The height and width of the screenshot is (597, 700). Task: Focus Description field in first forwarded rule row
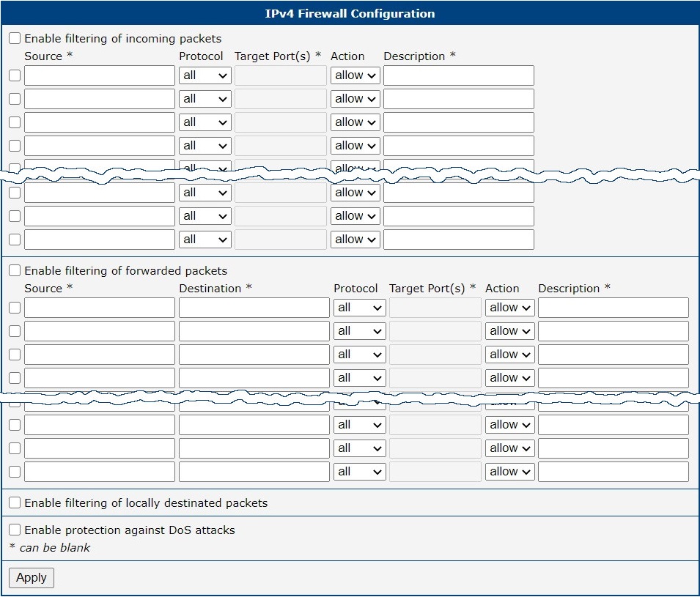click(x=614, y=308)
